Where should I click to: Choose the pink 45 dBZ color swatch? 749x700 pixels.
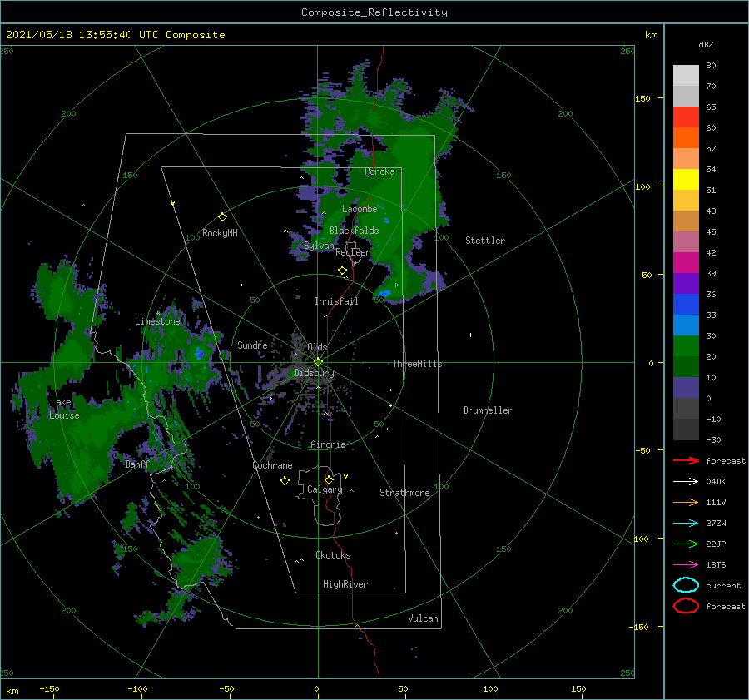(686, 241)
